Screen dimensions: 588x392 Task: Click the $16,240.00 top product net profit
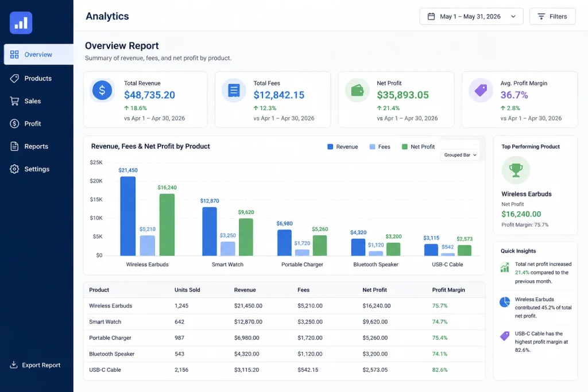(x=521, y=214)
